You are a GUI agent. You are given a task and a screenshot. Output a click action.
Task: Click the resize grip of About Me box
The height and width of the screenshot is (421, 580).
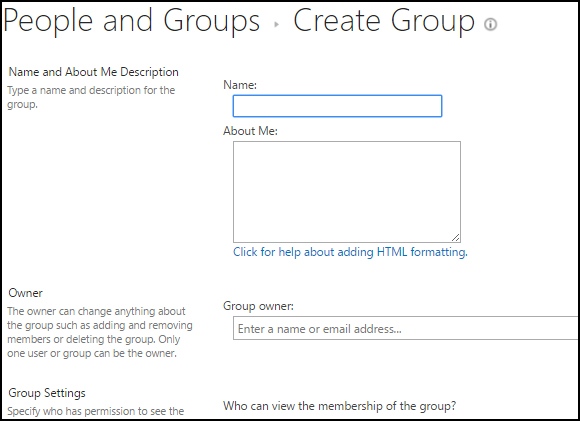(455, 238)
